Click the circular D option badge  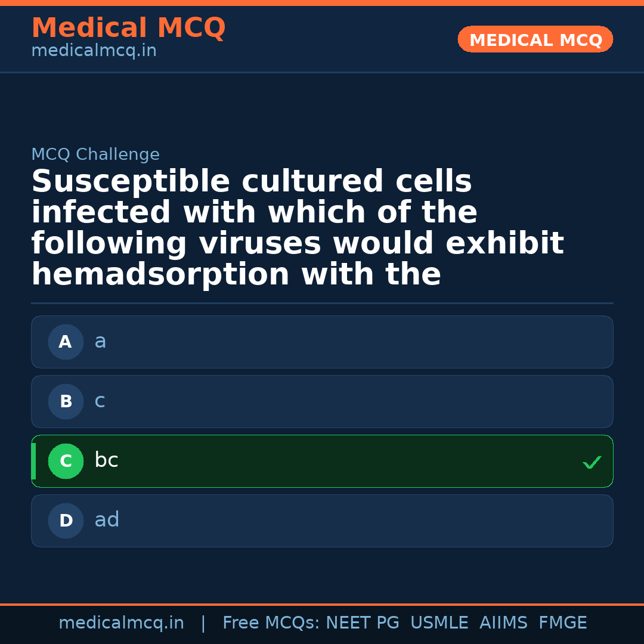(66, 521)
